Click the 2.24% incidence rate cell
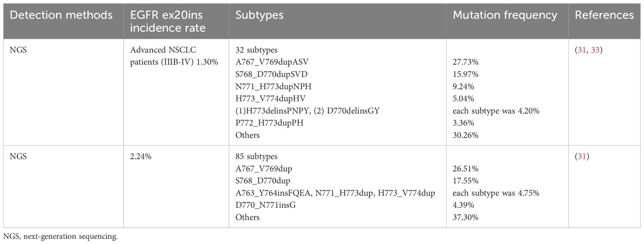 pyautogui.click(x=139, y=157)
